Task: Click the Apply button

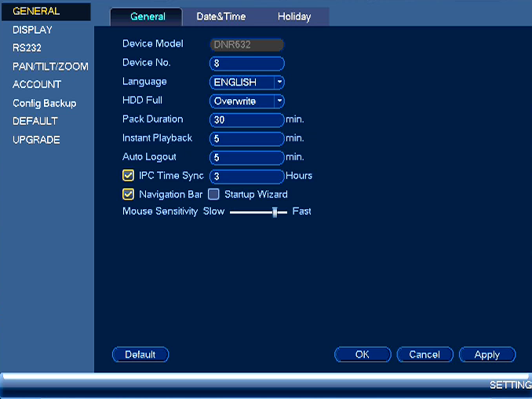Action: tap(487, 354)
